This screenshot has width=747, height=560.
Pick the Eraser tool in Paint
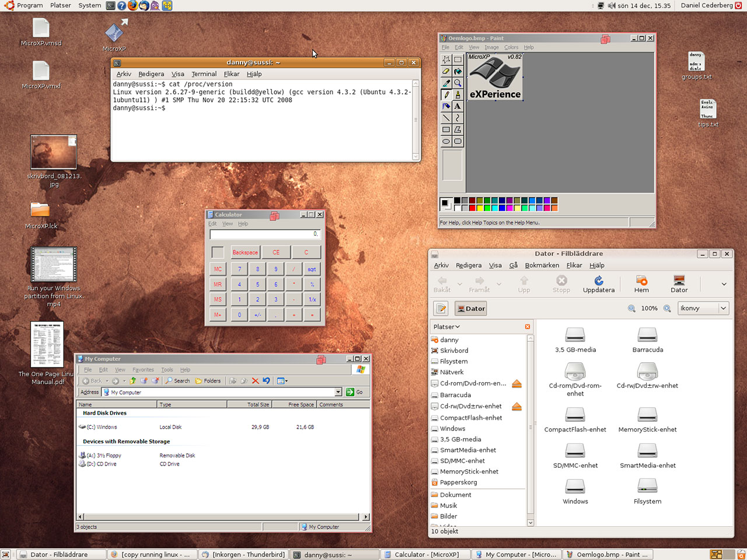446,71
